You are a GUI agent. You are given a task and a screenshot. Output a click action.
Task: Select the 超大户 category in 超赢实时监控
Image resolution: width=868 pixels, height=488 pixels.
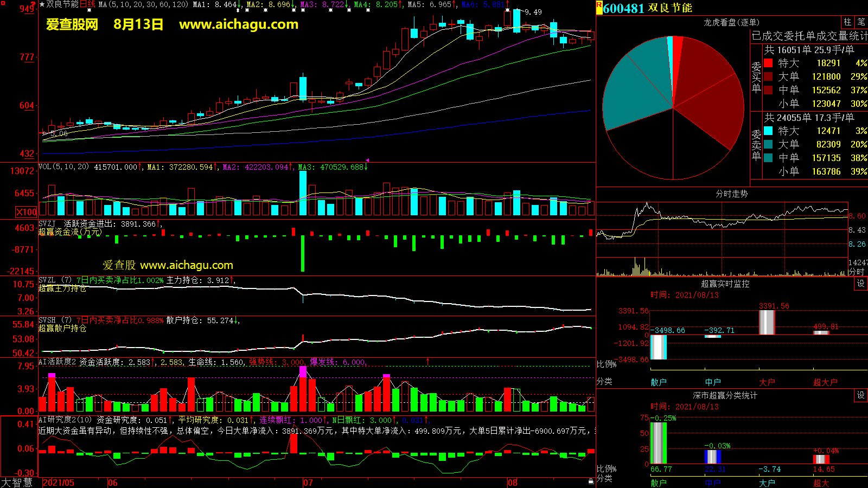[825, 382]
